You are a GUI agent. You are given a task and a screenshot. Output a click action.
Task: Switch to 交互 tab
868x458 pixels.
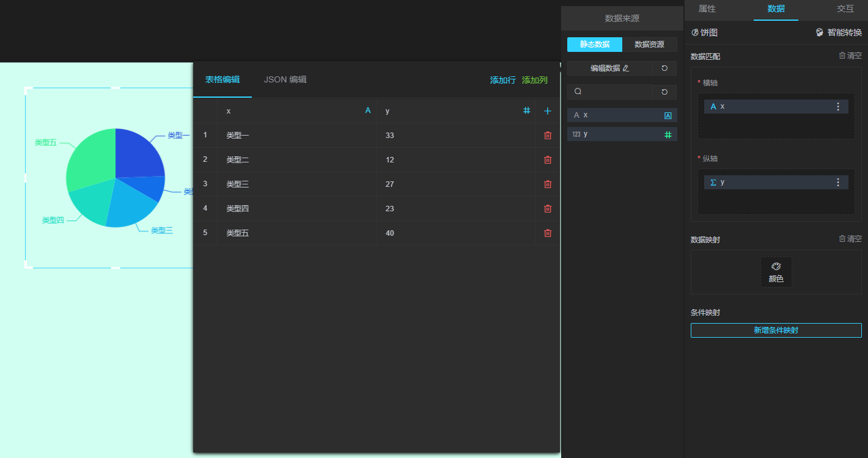[x=845, y=9]
